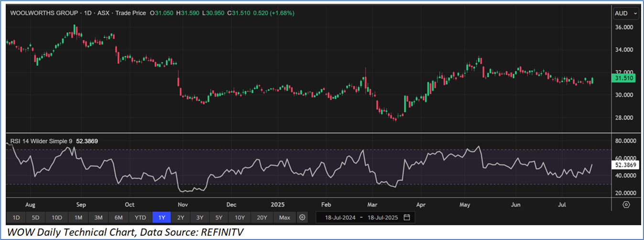Click the 18-Jul-2025 end date field
The height and width of the screenshot is (240, 644).
pyautogui.click(x=381, y=218)
